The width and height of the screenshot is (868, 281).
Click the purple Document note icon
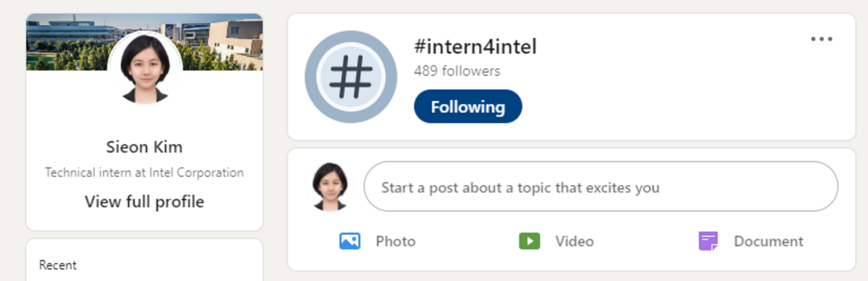(708, 241)
